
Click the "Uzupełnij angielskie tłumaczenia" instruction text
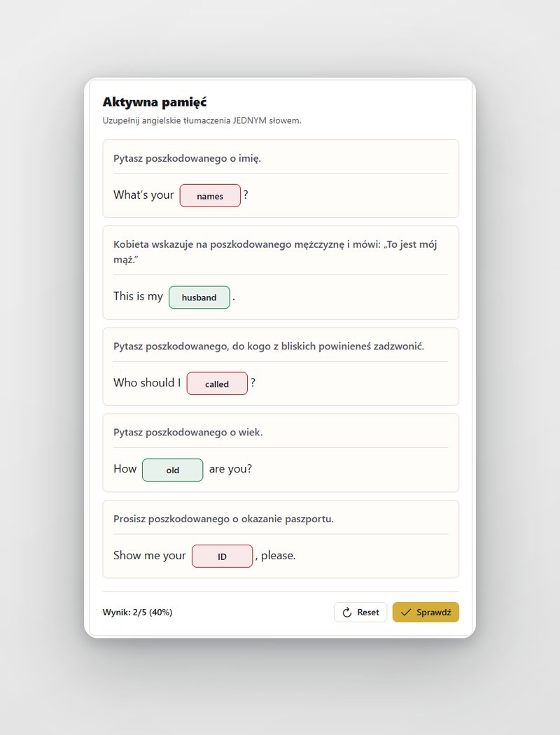[167, 120]
